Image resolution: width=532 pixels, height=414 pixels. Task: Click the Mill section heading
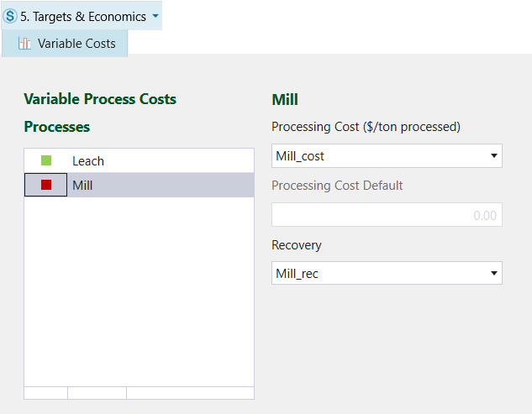(x=285, y=100)
